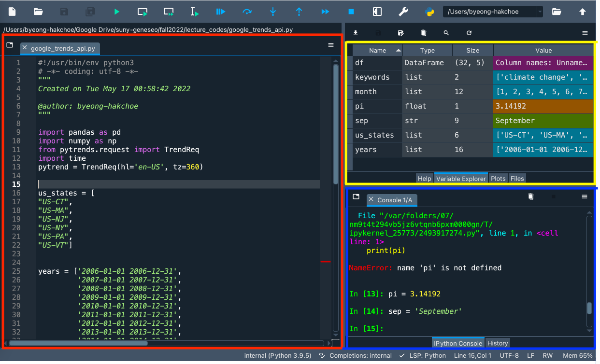Open Preferences with the wrench icon
The height and width of the screenshot is (364, 600).
[403, 12]
